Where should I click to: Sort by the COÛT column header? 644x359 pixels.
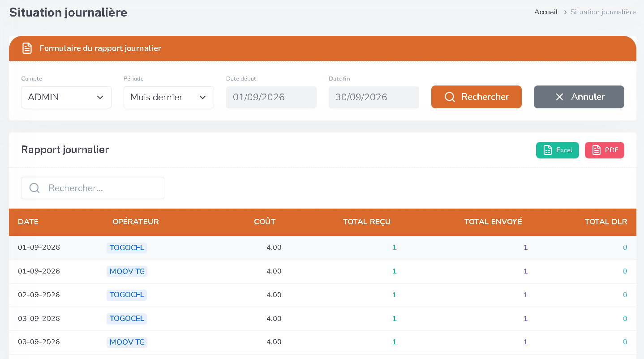tap(265, 222)
